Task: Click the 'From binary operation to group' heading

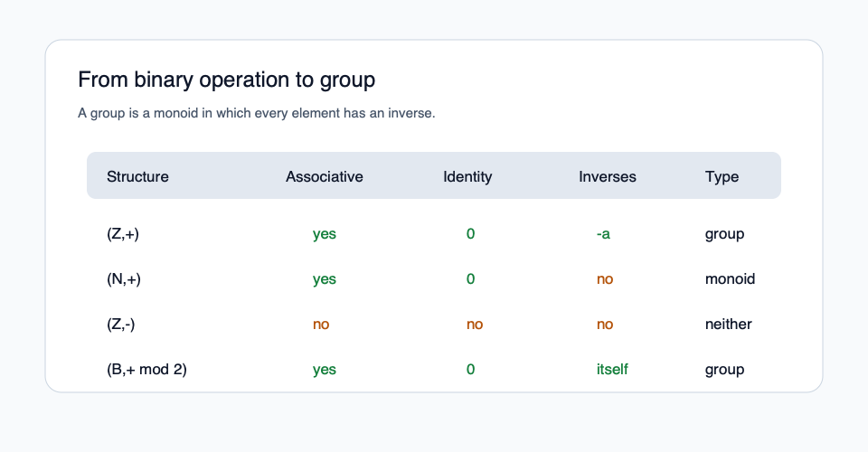Action: [226, 80]
